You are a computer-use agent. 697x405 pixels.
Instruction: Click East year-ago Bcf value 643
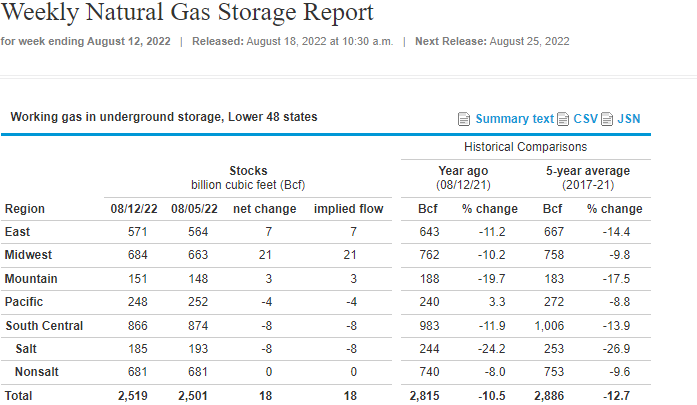[x=429, y=232]
